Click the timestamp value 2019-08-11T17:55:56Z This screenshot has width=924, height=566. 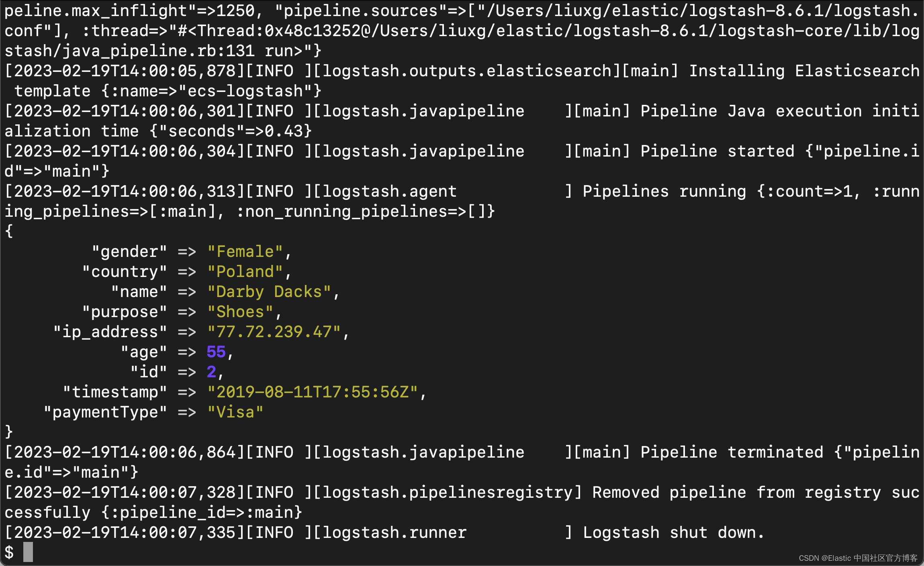313,392
